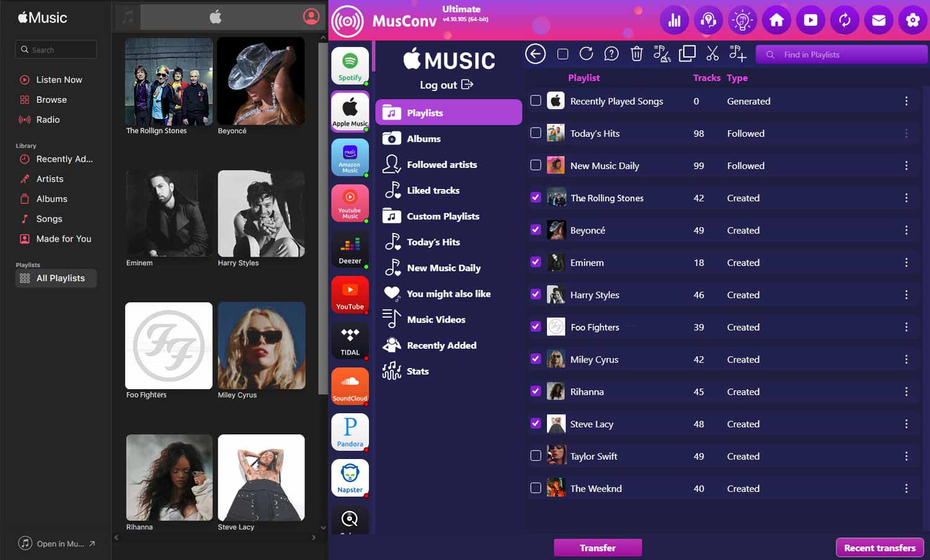930x560 pixels.
Task: Click the Find in Playlists search field
Action: pos(841,55)
